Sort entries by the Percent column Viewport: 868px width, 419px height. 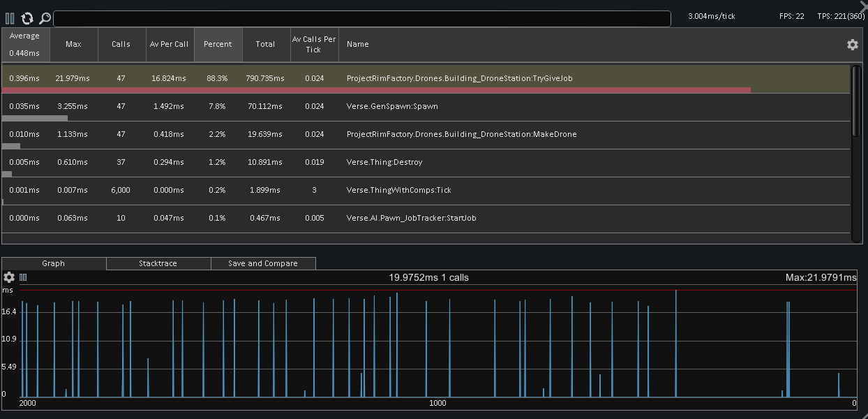tap(218, 44)
